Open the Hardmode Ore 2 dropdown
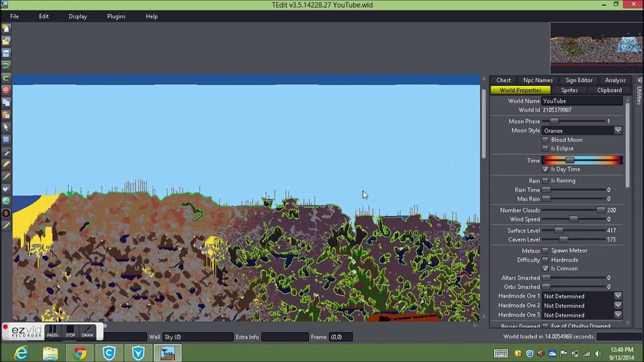Screen dimensions: 644x362 coord(618,306)
